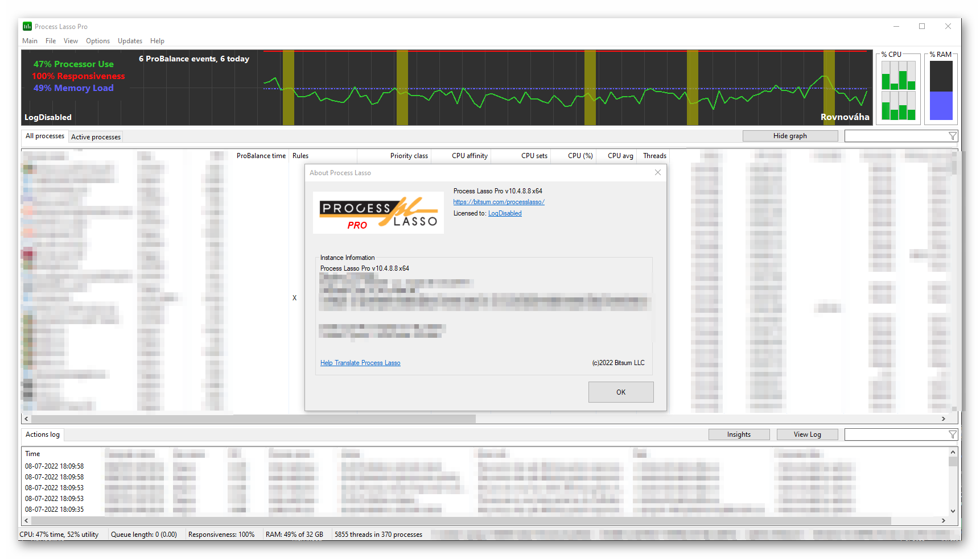Click the % CPU core usage meter
The image size is (980, 559).
899,90
